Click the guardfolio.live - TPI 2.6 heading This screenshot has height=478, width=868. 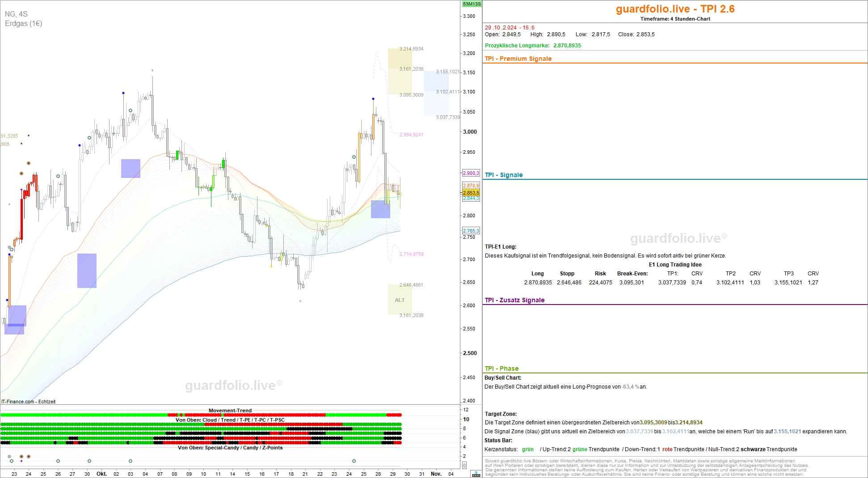(675, 8)
